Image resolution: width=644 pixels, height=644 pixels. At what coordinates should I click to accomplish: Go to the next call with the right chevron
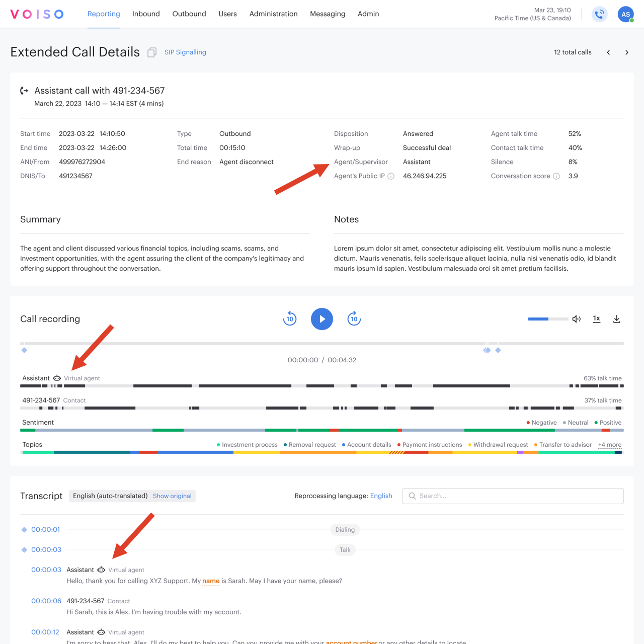(627, 52)
